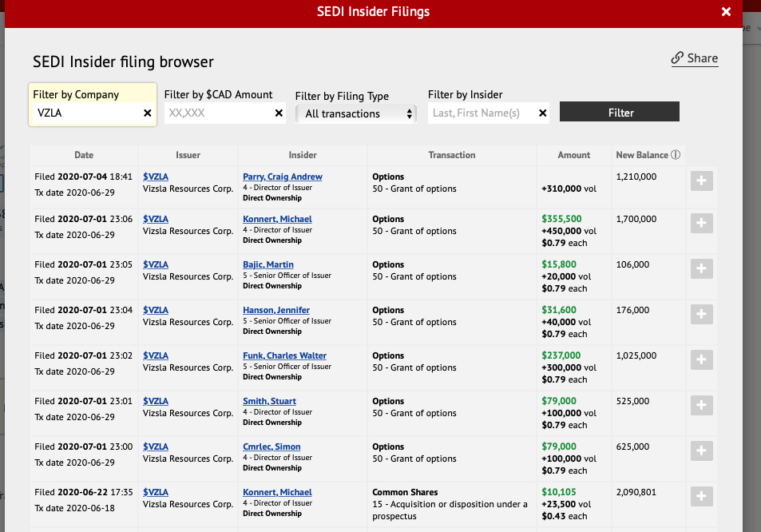Open Funk, Charles Walter insider link
The height and width of the screenshot is (532, 761).
(x=284, y=355)
